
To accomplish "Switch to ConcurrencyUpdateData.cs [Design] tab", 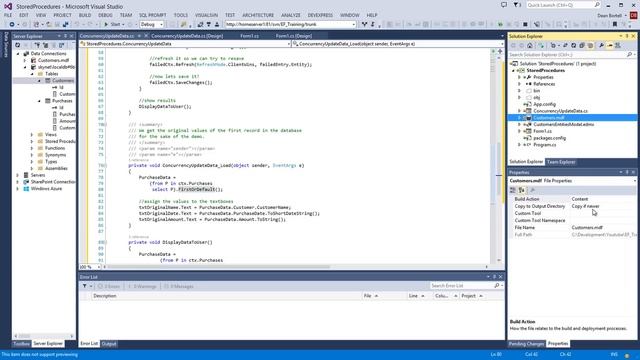I will 187,36.
